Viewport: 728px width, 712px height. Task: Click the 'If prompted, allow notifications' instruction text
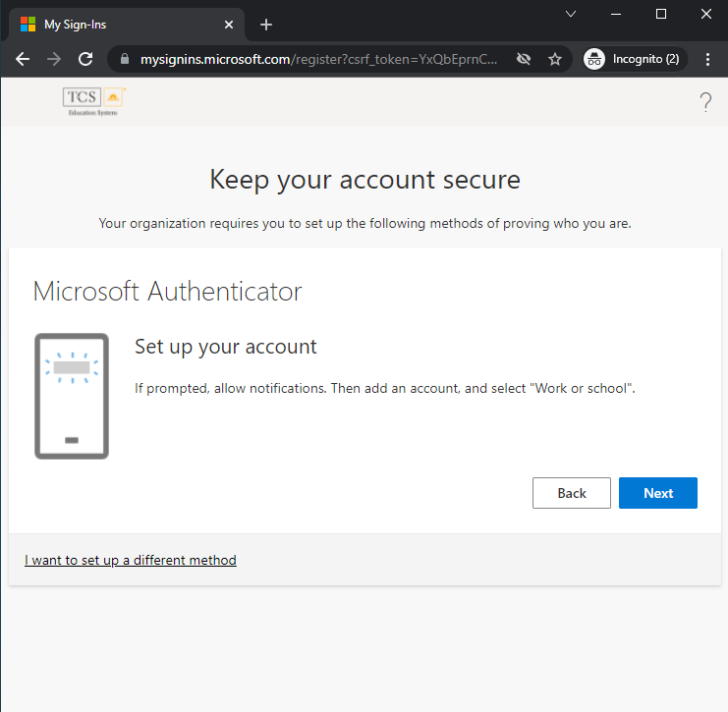[x=384, y=388]
